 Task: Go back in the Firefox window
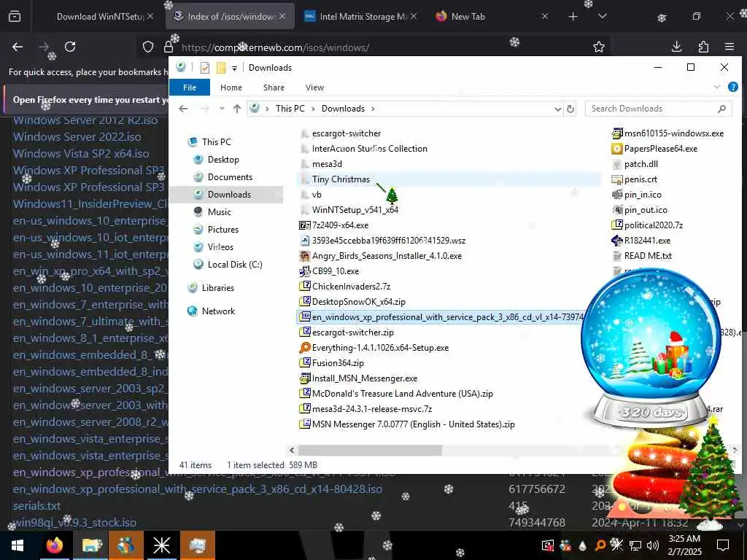click(18, 47)
